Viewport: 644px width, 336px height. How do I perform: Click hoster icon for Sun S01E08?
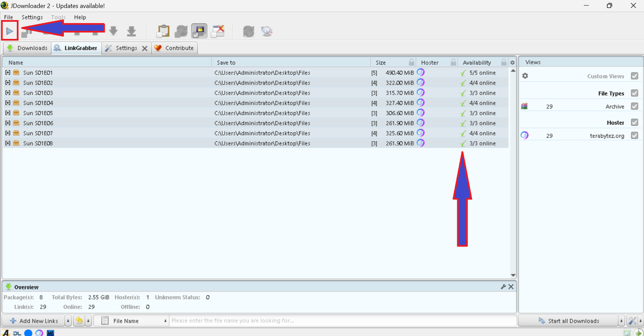pos(421,143)
